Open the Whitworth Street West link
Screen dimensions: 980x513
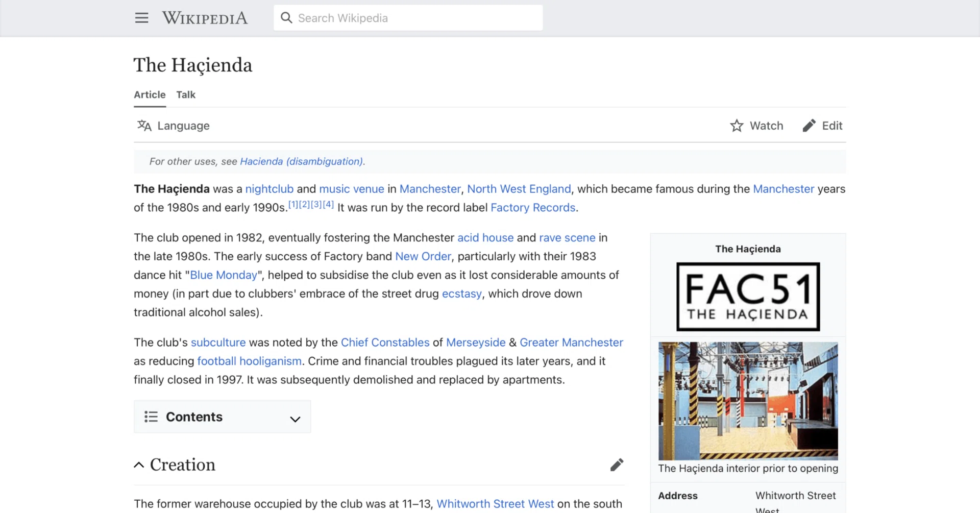point(495,504)
